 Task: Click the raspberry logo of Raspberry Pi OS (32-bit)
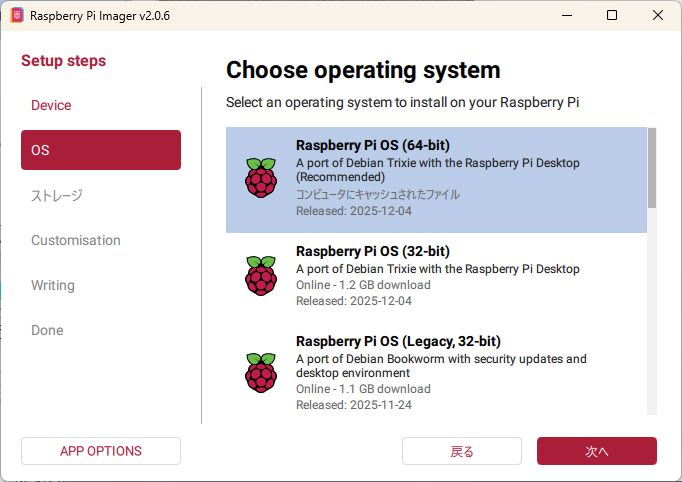(x=261, y=276)
